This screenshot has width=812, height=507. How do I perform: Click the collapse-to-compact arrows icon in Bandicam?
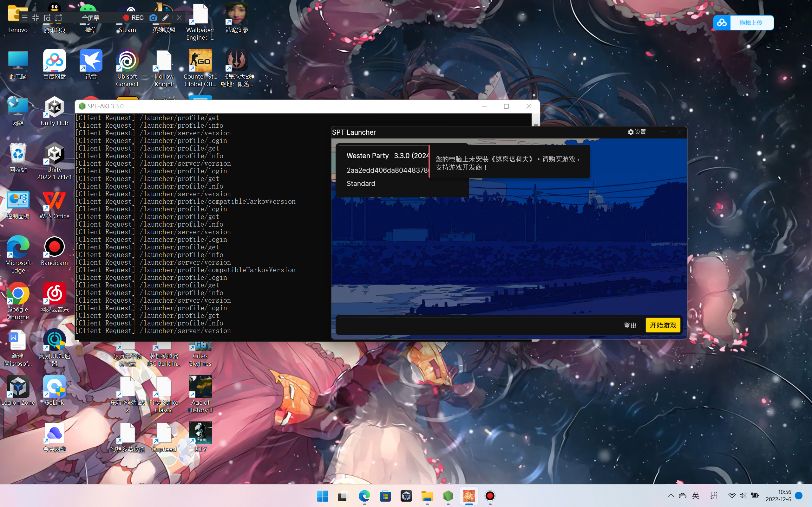[36, 18]
